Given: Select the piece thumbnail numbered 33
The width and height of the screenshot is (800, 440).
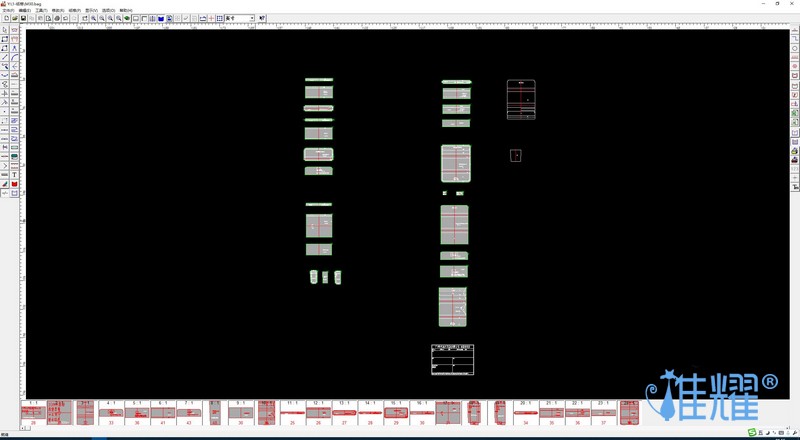Looking at the screenshot, I should 111,413.
